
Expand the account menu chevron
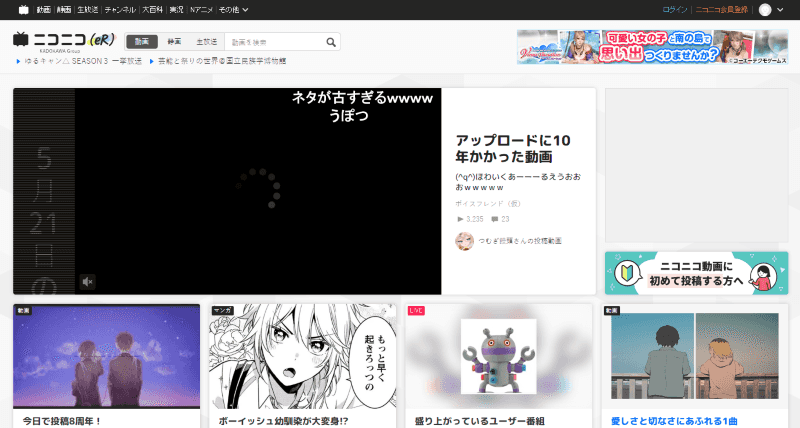coord(780,10)
